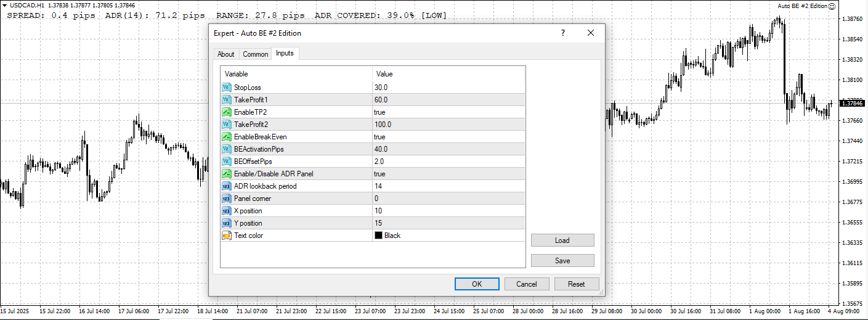Click the Panel corner integer icon
Screen dimensions: 868x320
(226, 199)
